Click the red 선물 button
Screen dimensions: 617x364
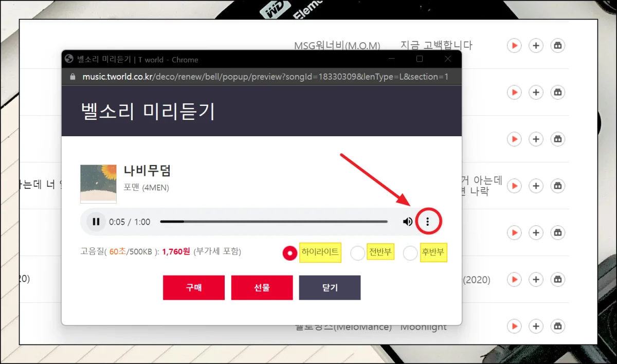pyautogui.click(x=262, y=287)
